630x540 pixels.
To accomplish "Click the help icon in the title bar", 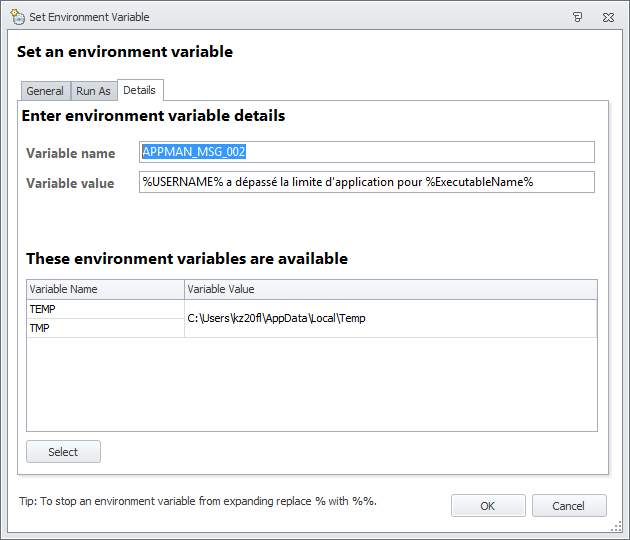I will click(578, 17).
